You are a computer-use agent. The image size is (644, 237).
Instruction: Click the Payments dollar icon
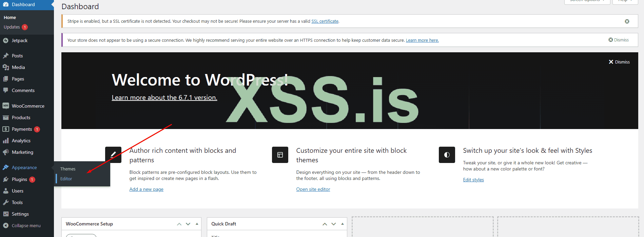point(6,129)
